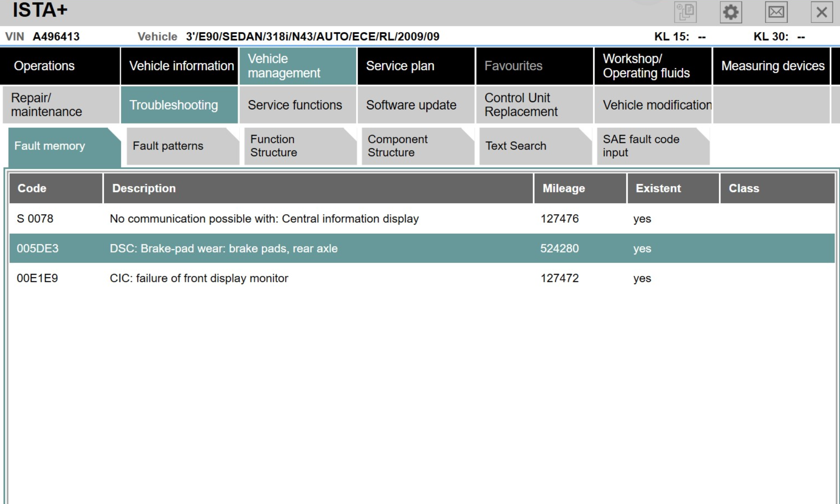
Task: Click the DSC brake-pad wear description
Action: [224, 248]
